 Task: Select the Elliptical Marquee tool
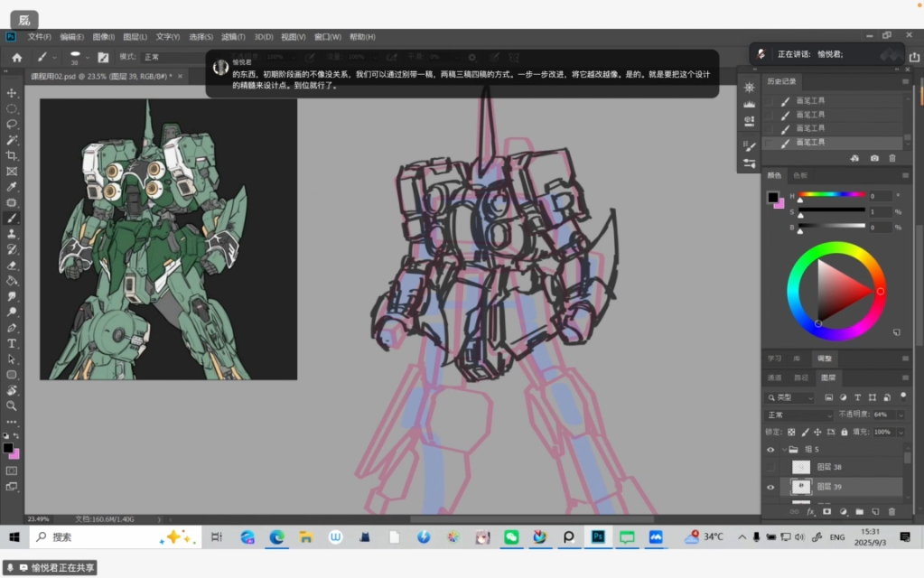pyautogui.click(x=12, y=109)
